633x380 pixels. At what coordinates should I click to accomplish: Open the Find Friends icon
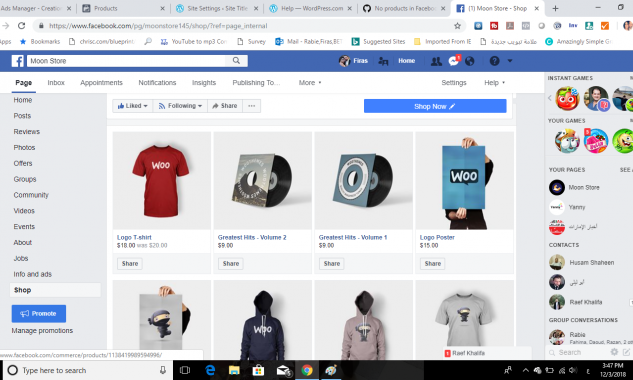383,61
